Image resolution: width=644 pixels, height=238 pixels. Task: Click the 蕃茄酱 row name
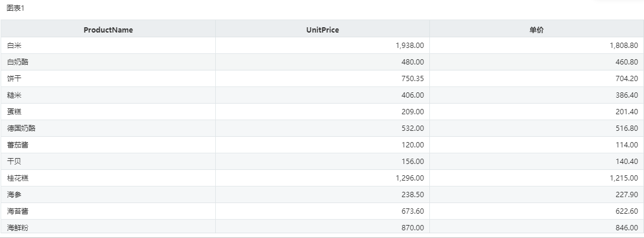tap(18, 144)
